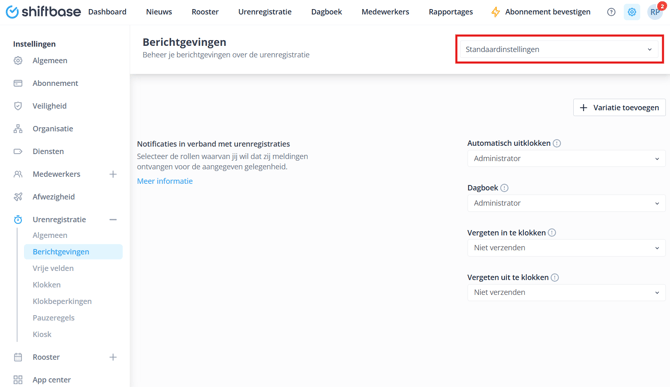Select Diensten in sidebar
Viewport: 670px width, 387px height.
coord(48,151)
